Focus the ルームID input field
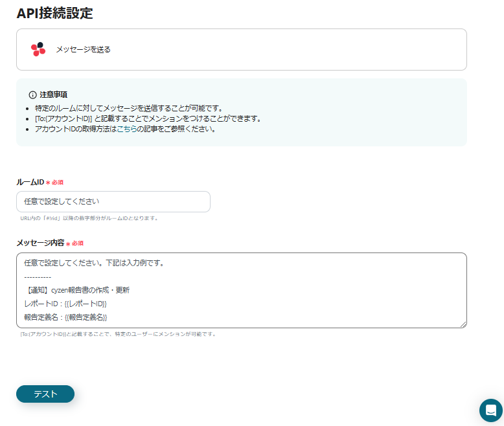This screenshot has height=426, width=504. [x=113, y=201]
